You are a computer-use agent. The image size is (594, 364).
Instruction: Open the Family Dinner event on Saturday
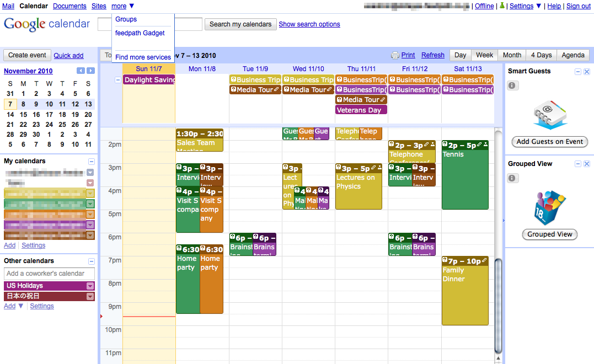point(465,291)
